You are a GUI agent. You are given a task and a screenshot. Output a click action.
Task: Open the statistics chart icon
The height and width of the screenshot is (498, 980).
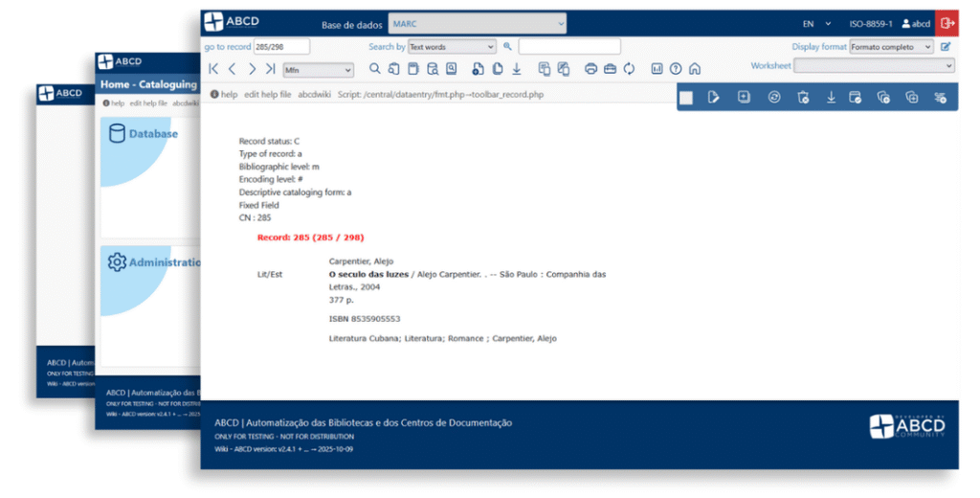point(657,69)
